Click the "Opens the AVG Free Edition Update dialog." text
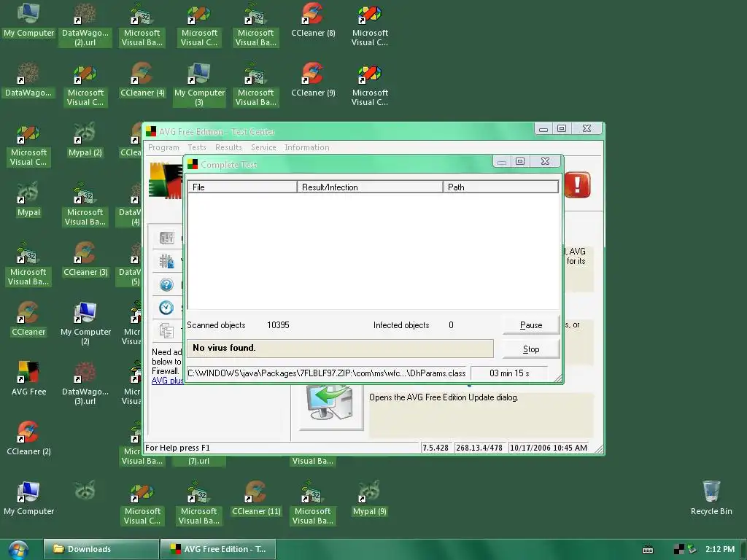747x560 pixels. (444, 397)
